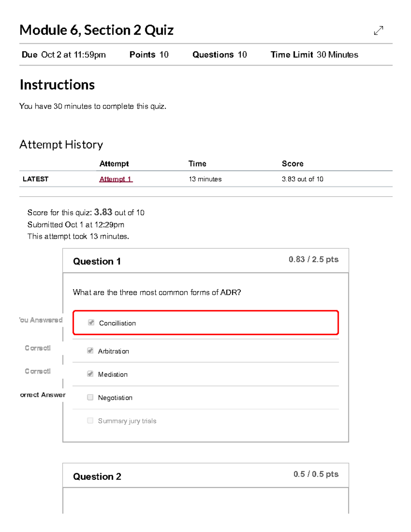411x532 pixels.
Task: Enable the Summary jury trials checkbox
Action: (x=90, y=420)
